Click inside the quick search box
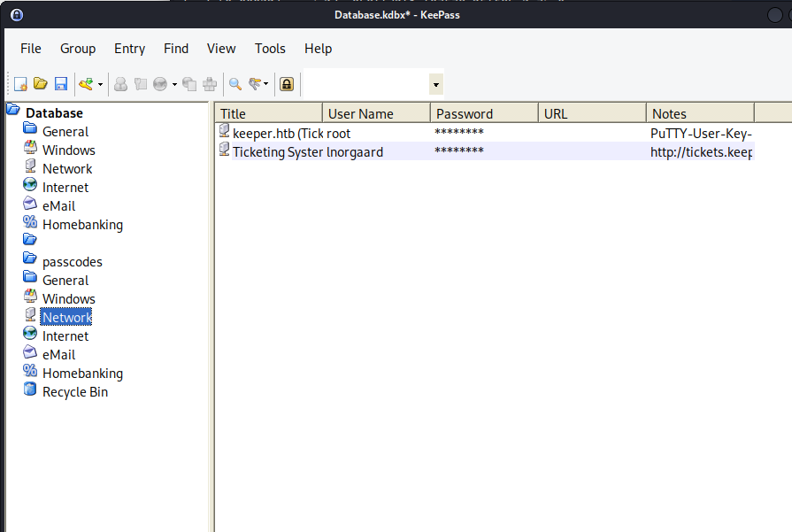The image size is (792, 532). pyautogui.click(x=366, y=84)
